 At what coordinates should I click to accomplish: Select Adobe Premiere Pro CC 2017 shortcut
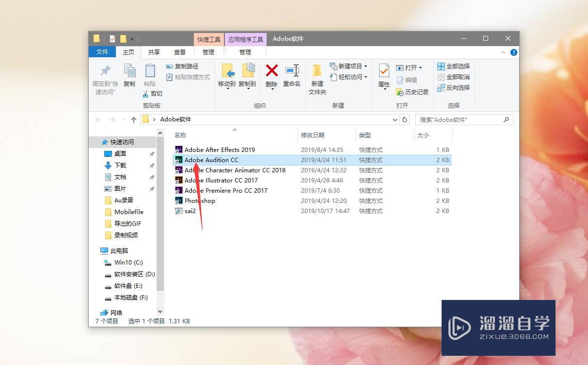click(313, 190)
